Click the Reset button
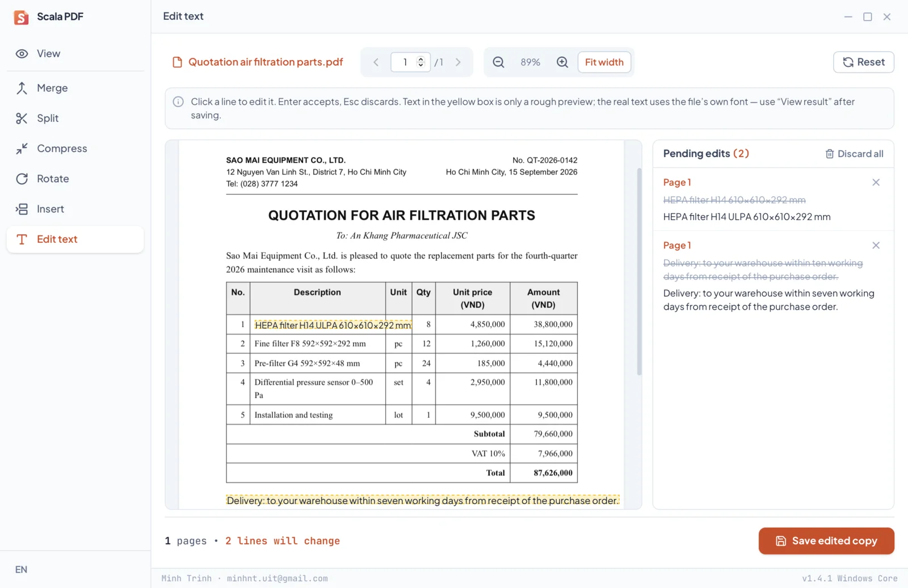The width and height of the screenshot is (908, 588). 863,62
